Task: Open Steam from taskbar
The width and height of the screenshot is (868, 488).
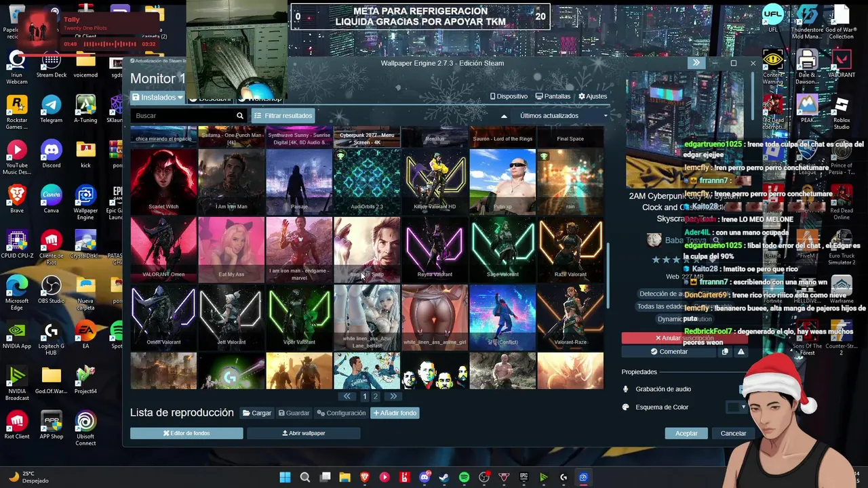Action: coord(444,477)
